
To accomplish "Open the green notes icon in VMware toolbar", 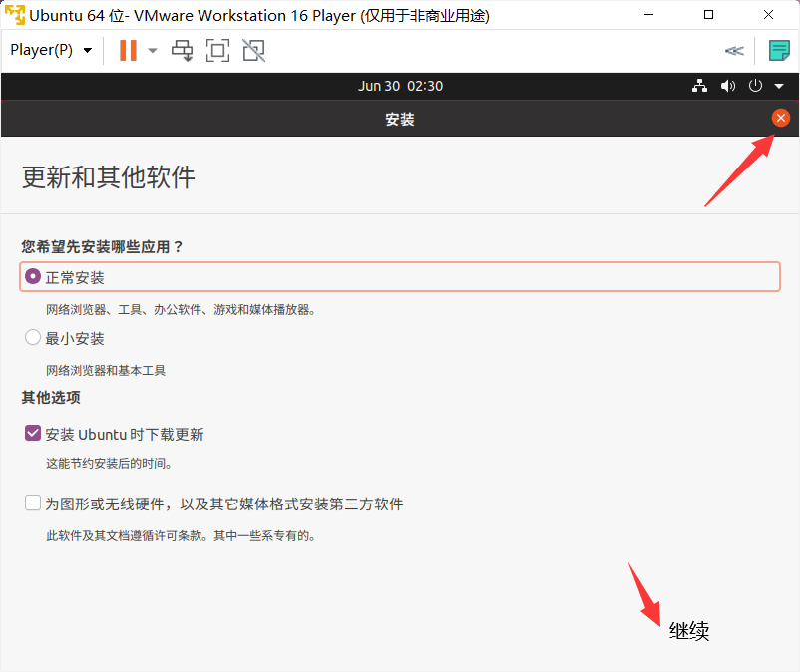I will coord(779,50).
